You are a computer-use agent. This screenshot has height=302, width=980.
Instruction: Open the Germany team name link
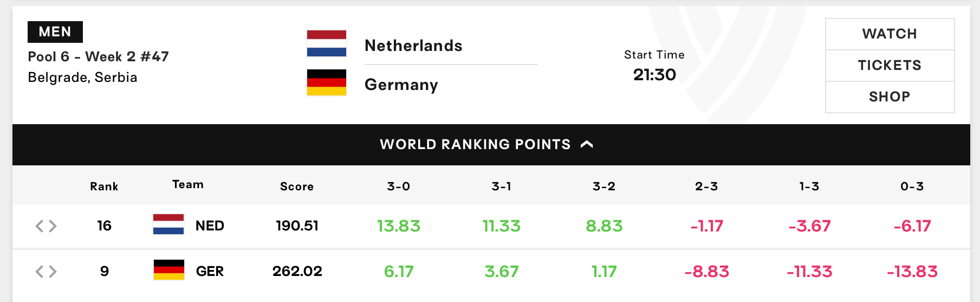[401, 85]
